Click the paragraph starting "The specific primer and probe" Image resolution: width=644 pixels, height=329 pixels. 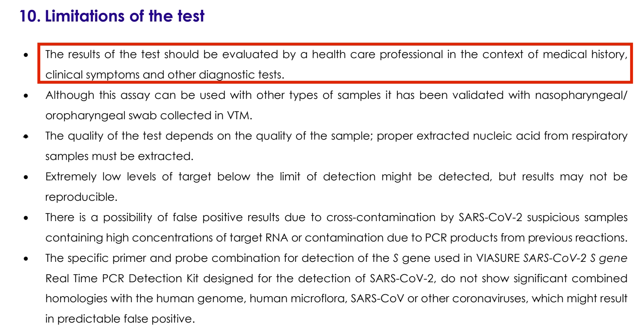coord(336,288)
